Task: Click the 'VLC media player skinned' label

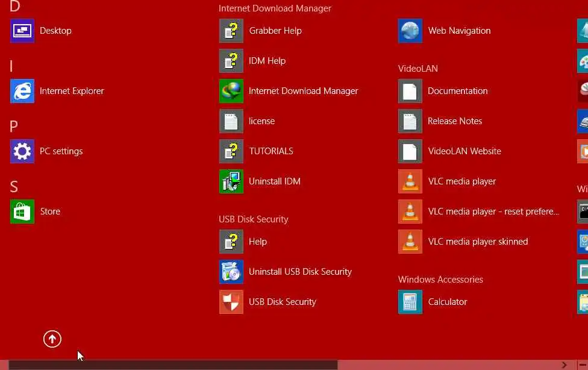Action: (478, 242)
